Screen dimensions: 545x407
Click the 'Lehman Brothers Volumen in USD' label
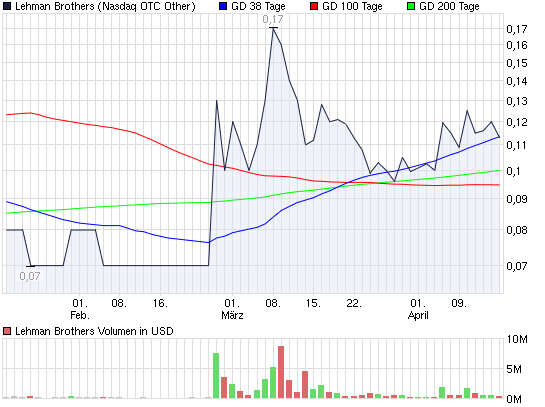tap(94, 331)
